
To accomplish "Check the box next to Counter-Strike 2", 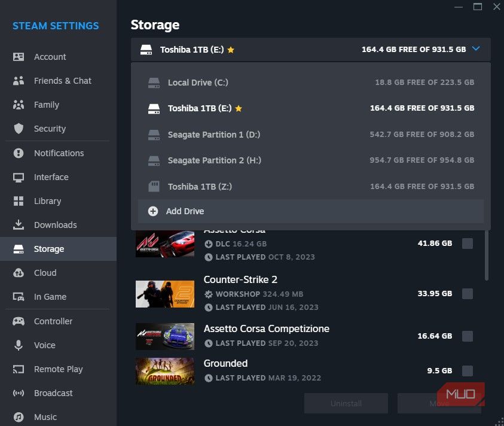I will [x=467, y=293].
